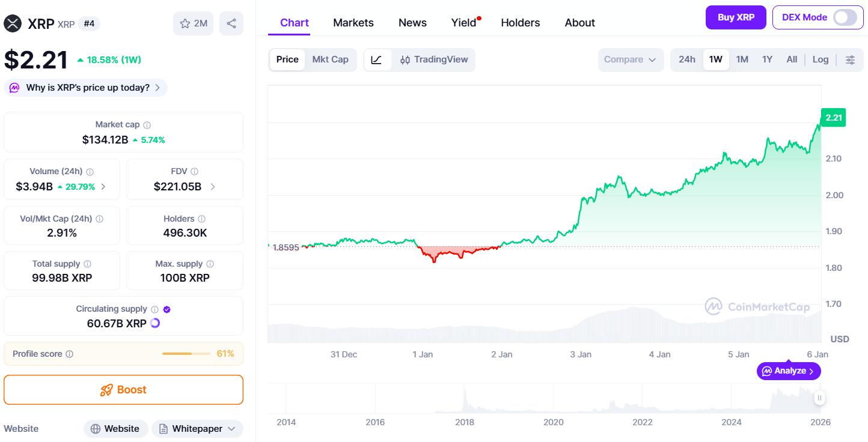Expand FDV details via its chevron
Image resolution: width=868 pixels, height=442 pixels.
212,187
